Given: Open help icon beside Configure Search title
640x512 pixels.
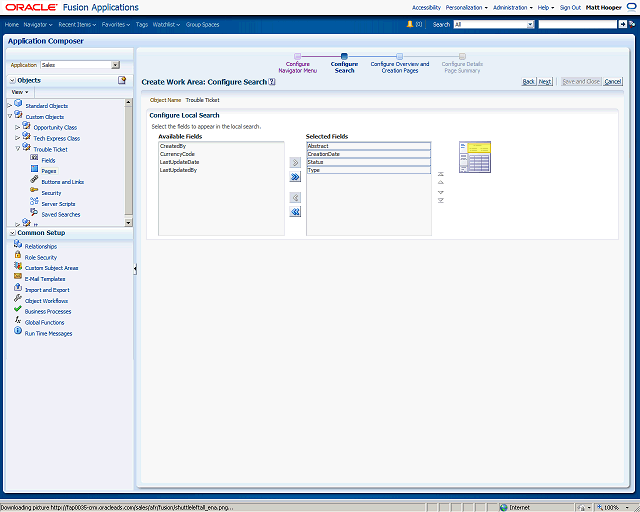Looking at the screenshot, I should (272, 82).
